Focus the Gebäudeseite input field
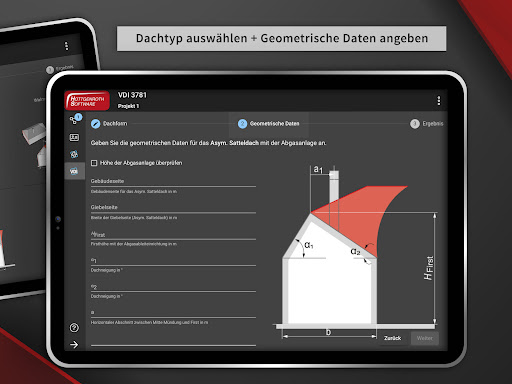 click(173, 182)
